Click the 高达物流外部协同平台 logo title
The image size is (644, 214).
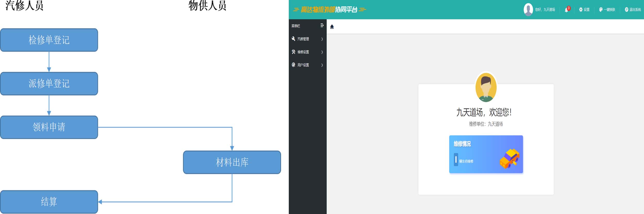[x=329, y=10]
